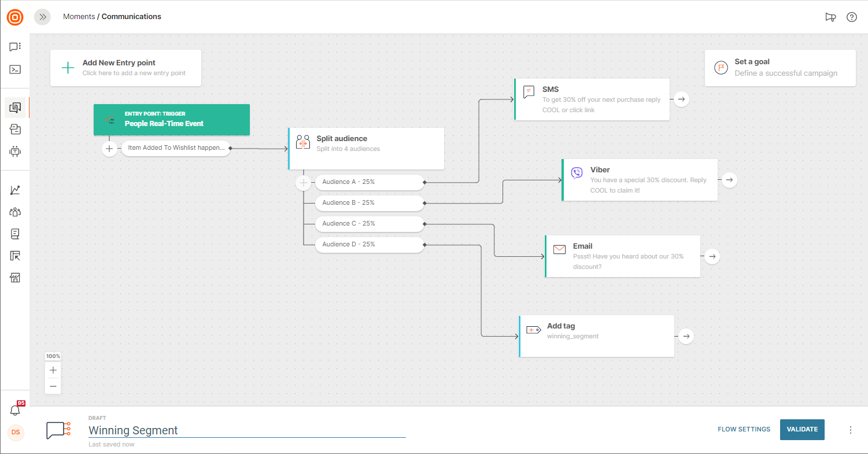Expand the left sidebar with double-chevron button

click(x=42, y=17)
